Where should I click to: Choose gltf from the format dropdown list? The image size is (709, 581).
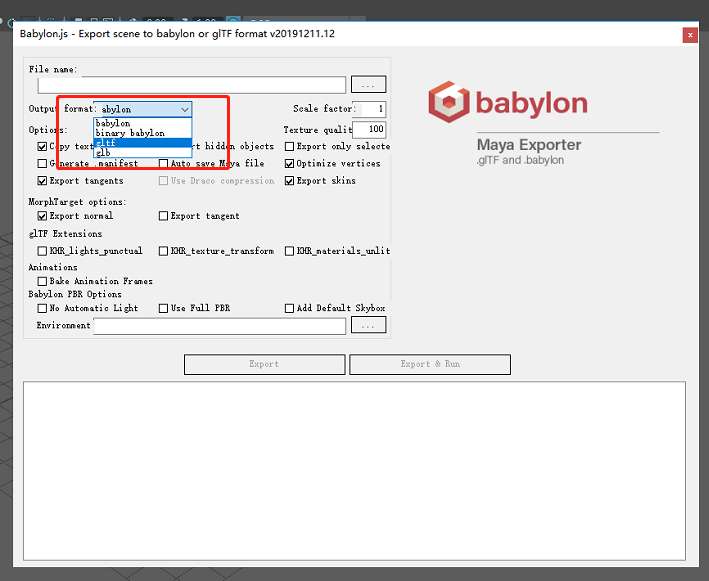coord(142,143)
